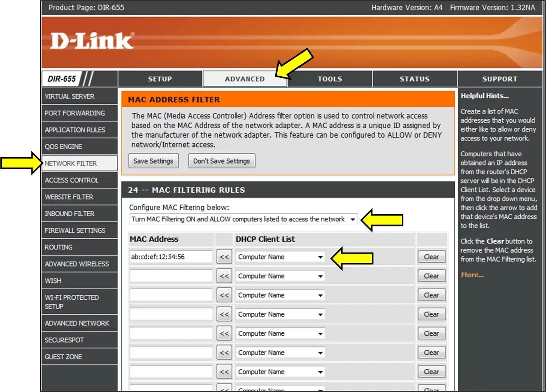Image resolution: width=546 pixels, height=392 pixels.
Task: Open third row Computer Name dropdown
Action: [280, 295]
